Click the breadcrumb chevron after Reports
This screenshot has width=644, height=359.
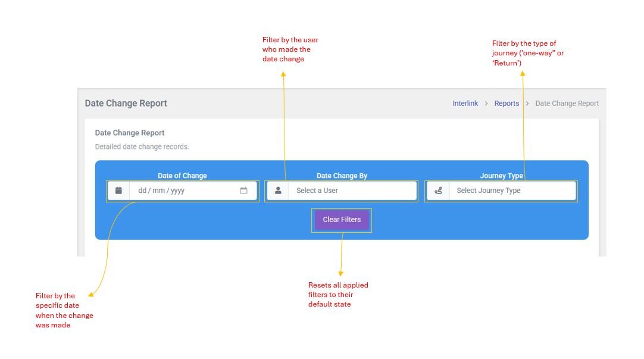point(527,104)
